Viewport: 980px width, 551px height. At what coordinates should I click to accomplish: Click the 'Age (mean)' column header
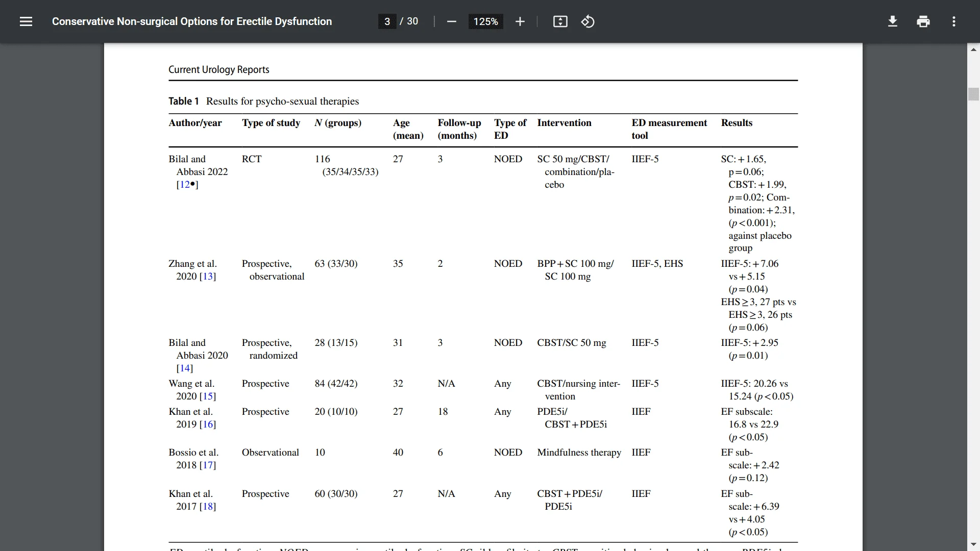click(x=408, y=129)
